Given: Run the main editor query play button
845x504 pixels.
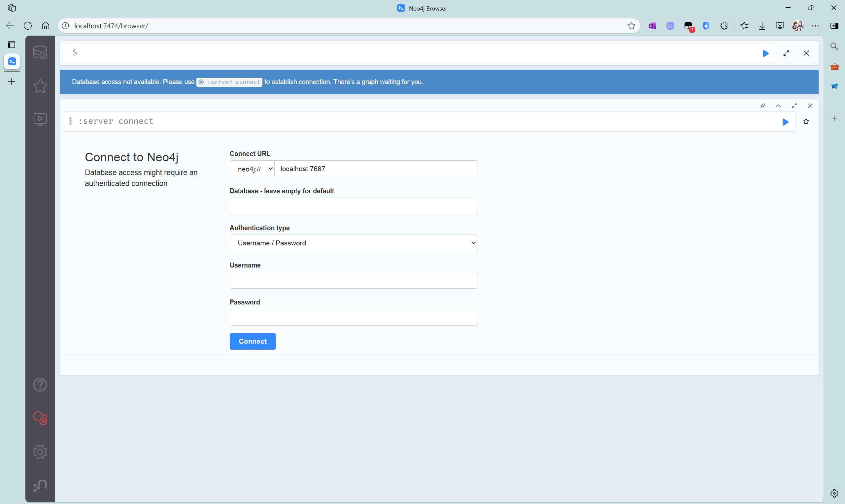Looking at the screenshot, I should 765,53.
